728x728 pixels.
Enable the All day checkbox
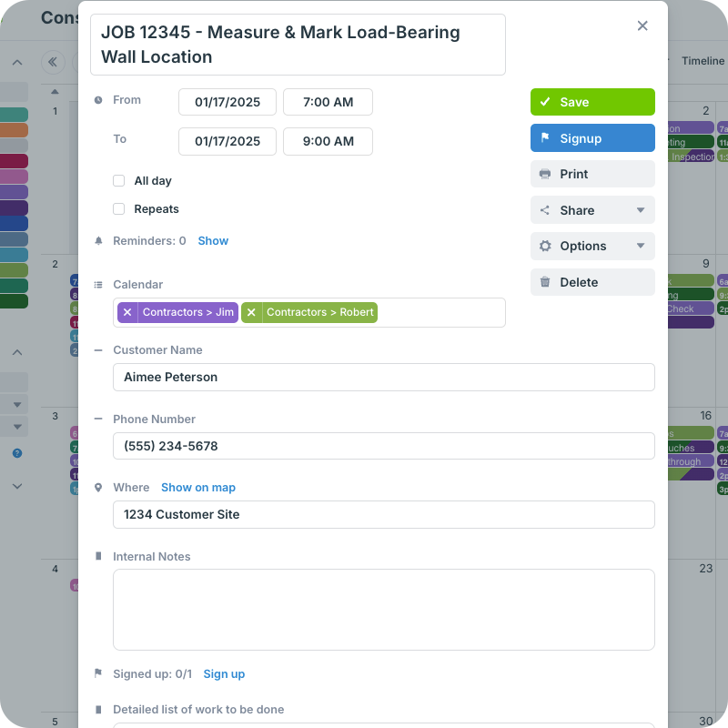click(119, 181)
